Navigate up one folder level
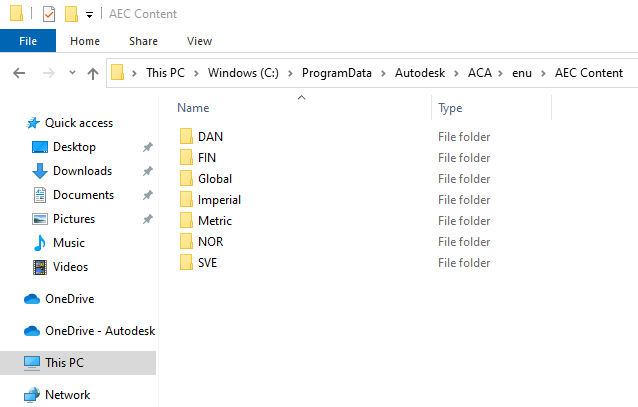The image size is (638, 407). [x=93, y=73]
